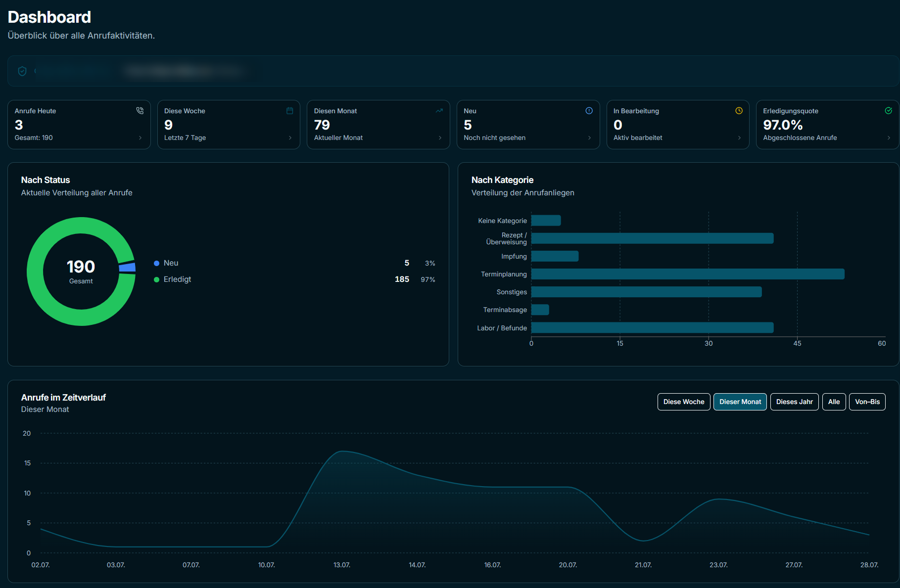Click the Terminplanung bar in category chart
Image resolution: width=900 pixels, height=588 pixels.
(688, 274)
